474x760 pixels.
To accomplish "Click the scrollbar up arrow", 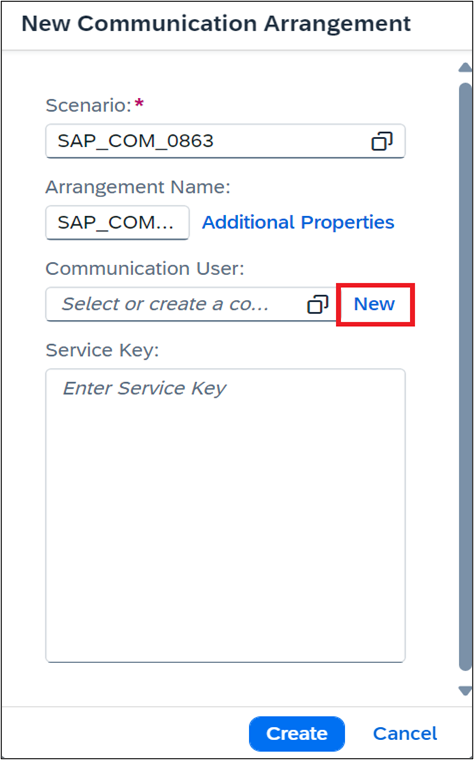I will [465, 68].
